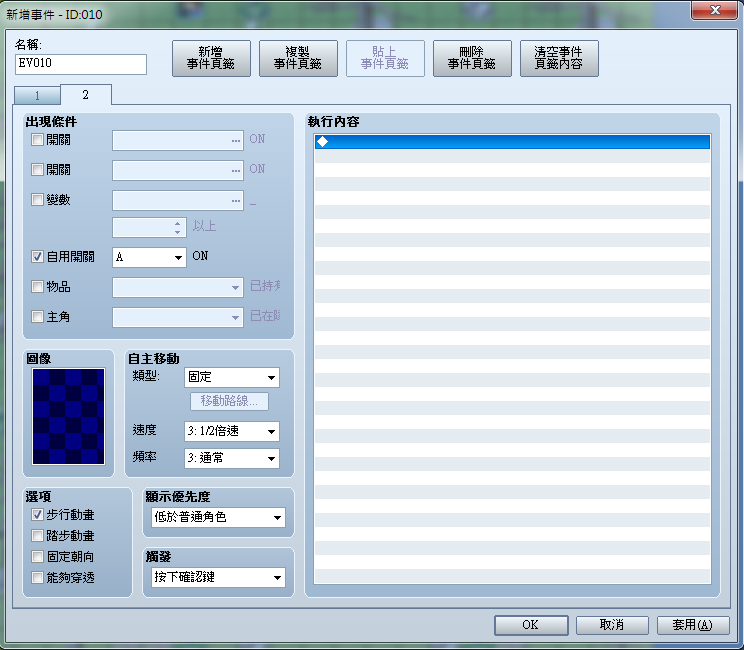The image size is (744, 650).
Task: Check the 物品 condition checkbox
Action: (x=37, y=287)
